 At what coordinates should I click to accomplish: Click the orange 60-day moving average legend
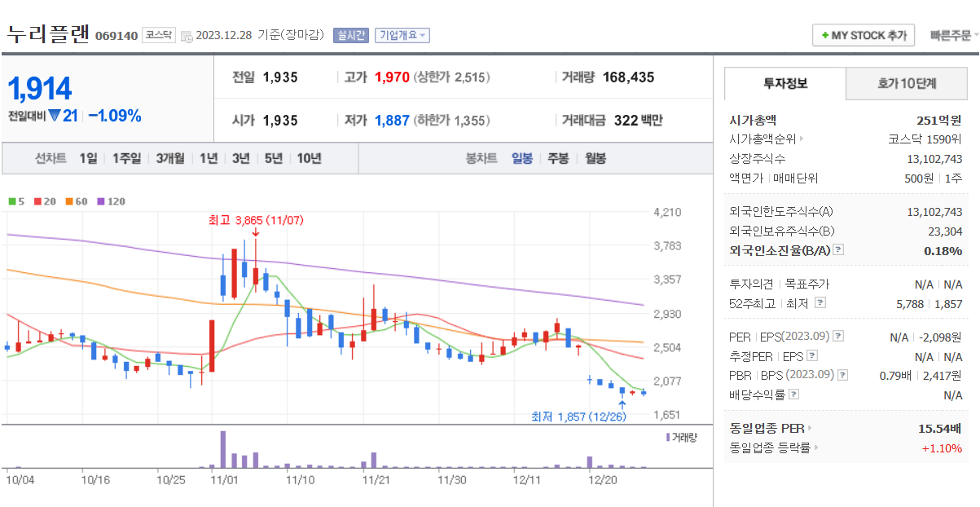(x=77, y=201)
